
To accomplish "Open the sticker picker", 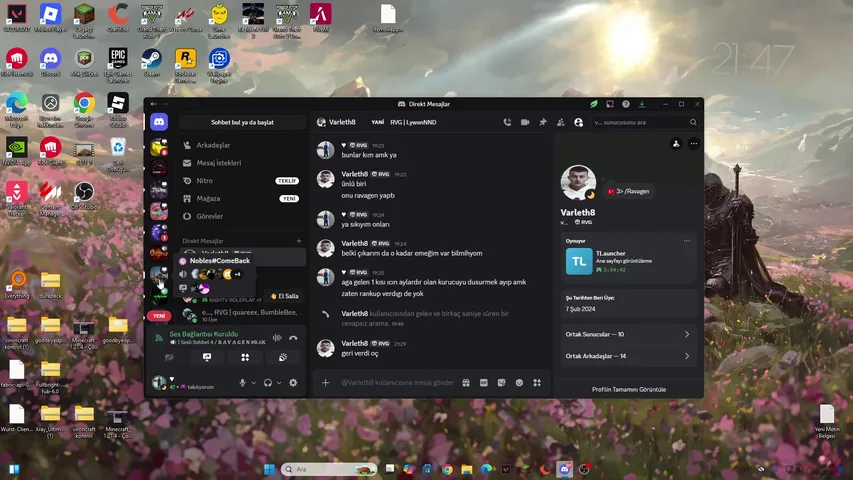I will pyautogui.click(x=502, y=383).
